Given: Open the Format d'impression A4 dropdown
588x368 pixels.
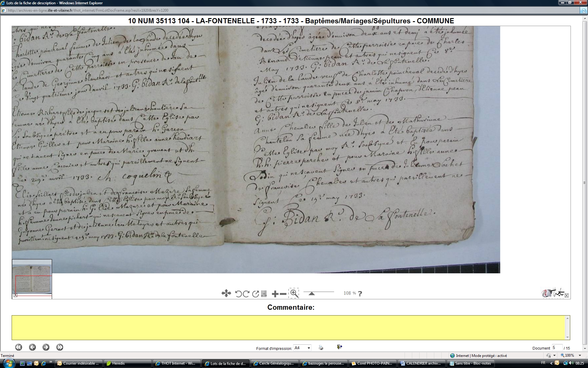Looking at the screenshot, I should 302,348.
